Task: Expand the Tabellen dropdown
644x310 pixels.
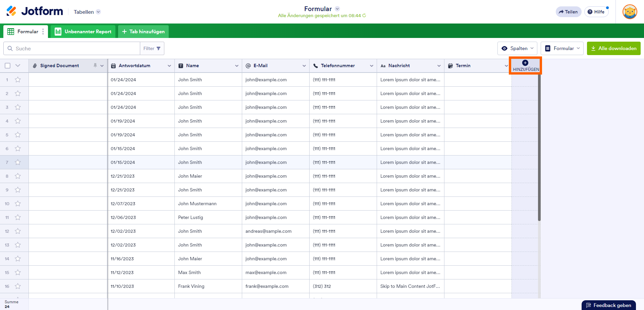Action: 87,12
